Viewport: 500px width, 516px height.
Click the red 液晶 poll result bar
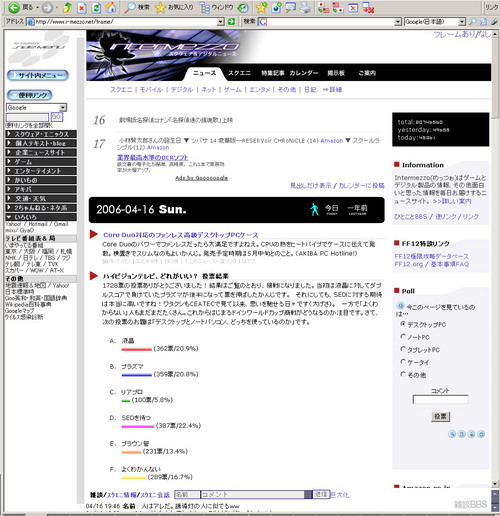pos(137,349)
